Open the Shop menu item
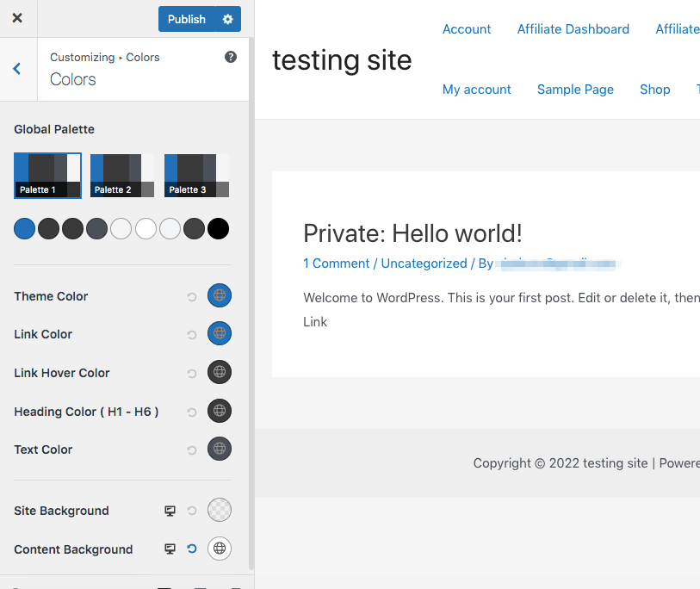The image size is (700, 589). pos(654,90)
